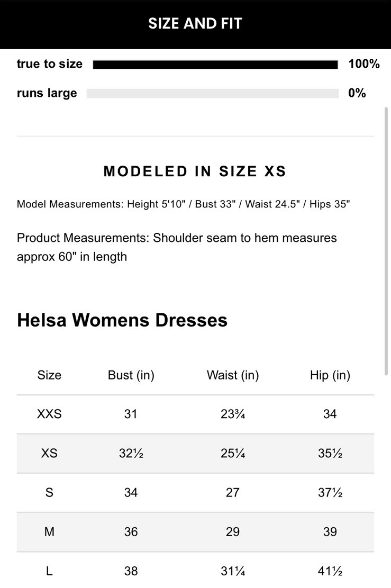Click the SIZE AND FIT header

(195, 24)
